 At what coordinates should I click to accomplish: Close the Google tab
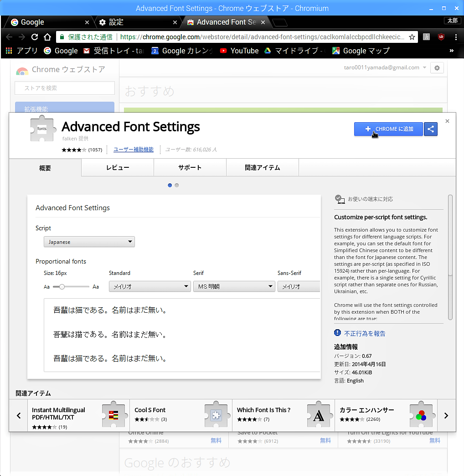pyautogui.click(x=87, y=22)
